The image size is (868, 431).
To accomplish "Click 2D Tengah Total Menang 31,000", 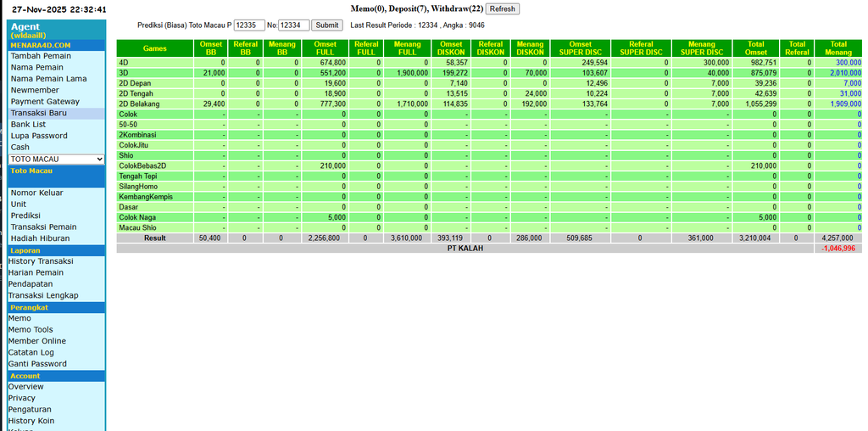I will coord(850,93).
